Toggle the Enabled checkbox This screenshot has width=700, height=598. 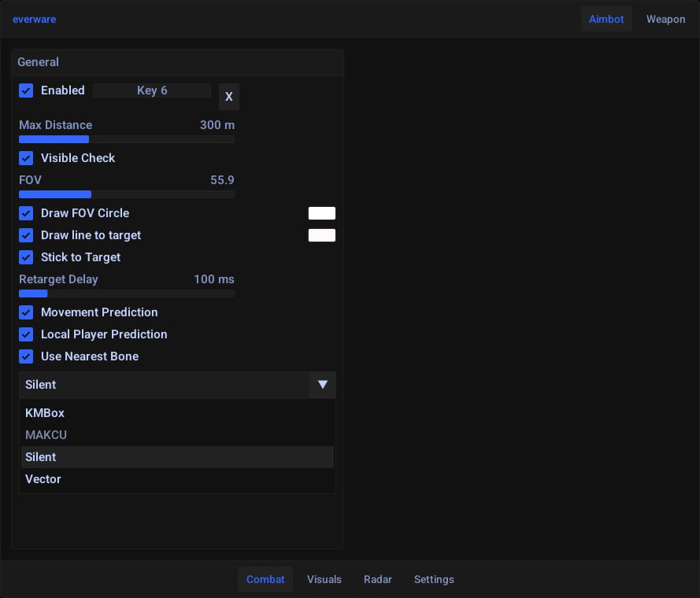[x=26, y=90]
